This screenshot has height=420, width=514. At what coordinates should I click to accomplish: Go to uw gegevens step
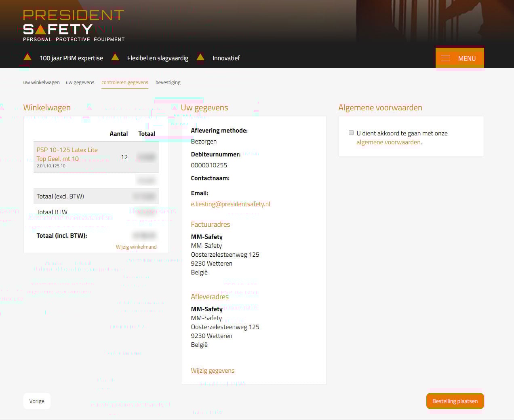[80, 82]
